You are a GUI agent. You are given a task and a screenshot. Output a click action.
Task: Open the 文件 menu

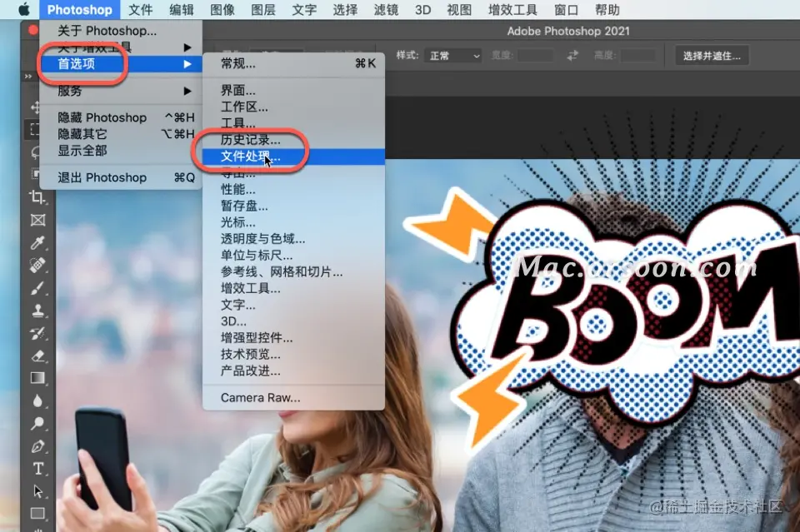click(x=140, y=10)
